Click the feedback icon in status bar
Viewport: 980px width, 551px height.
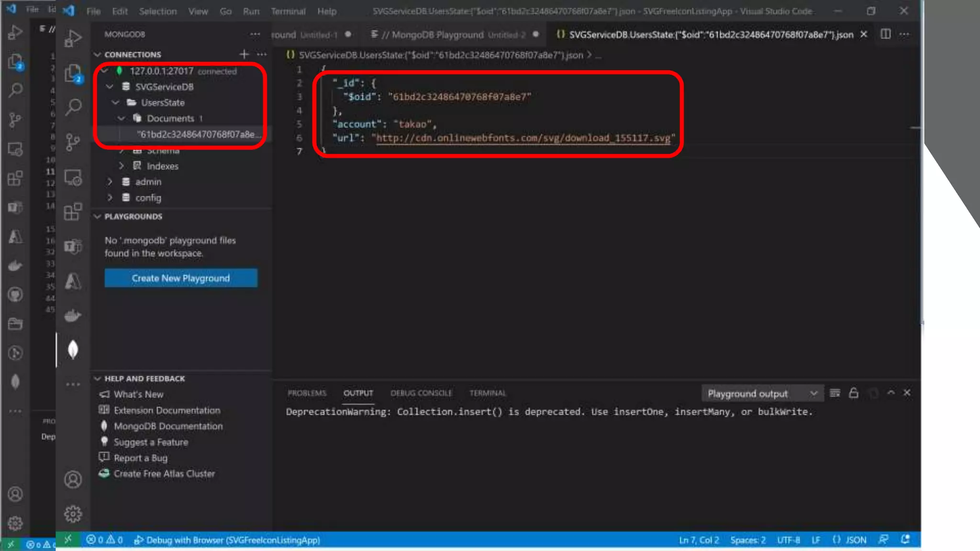coord(883,540)
